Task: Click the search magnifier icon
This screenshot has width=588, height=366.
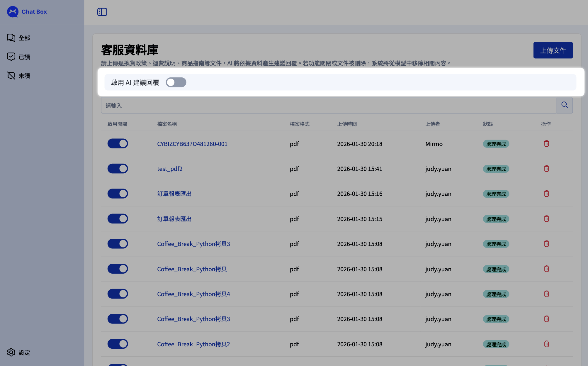Action: click(564, 105)
